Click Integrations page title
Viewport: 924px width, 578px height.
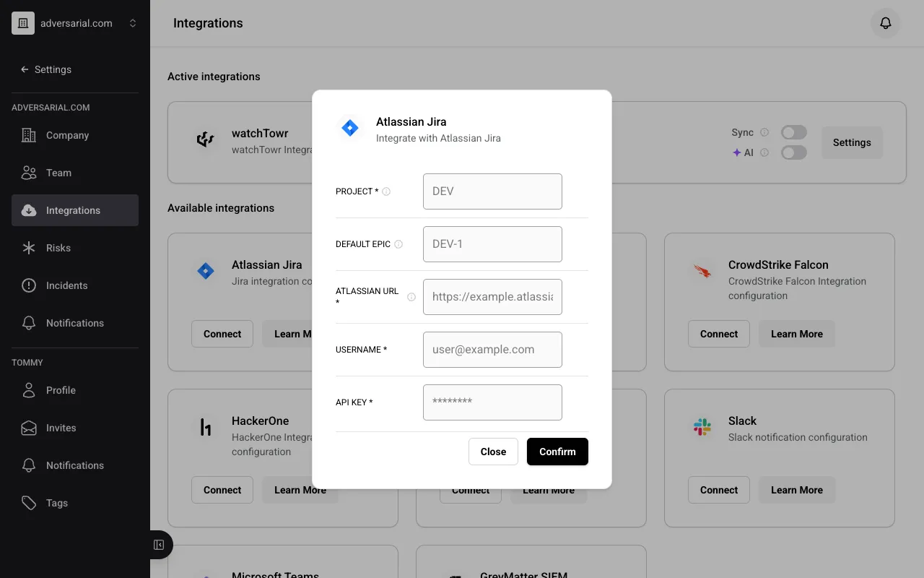tap(208, 23)
